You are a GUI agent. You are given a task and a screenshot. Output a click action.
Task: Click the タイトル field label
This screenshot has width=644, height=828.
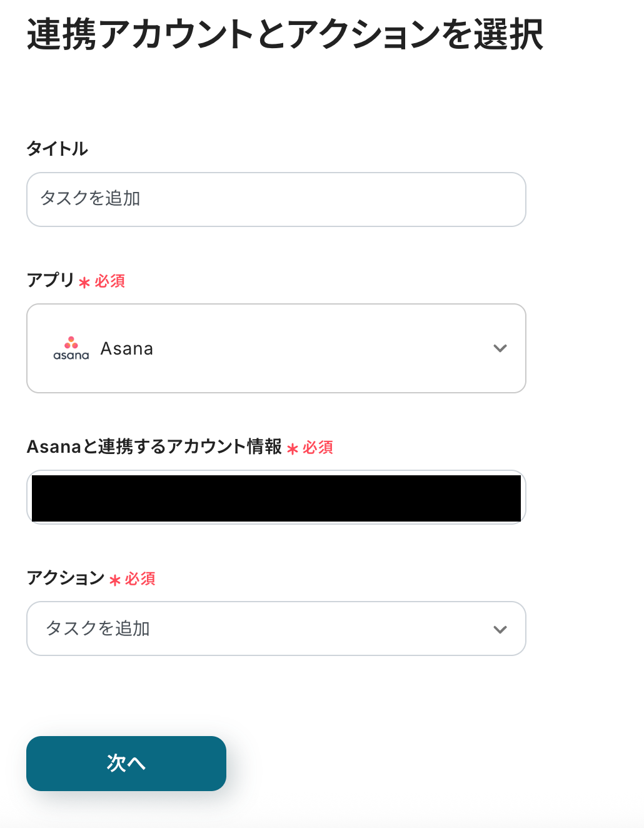tap(58, 149)
